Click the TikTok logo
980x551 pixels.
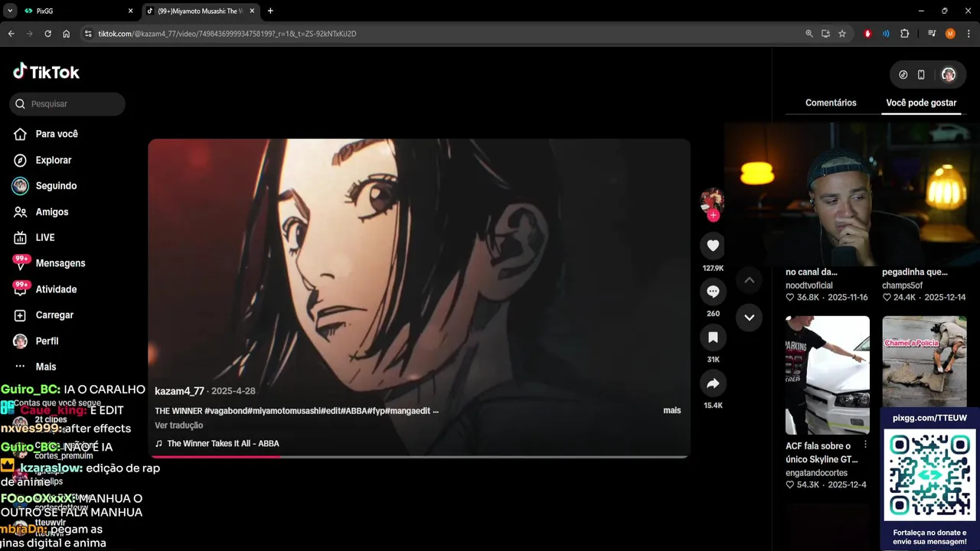46,72
